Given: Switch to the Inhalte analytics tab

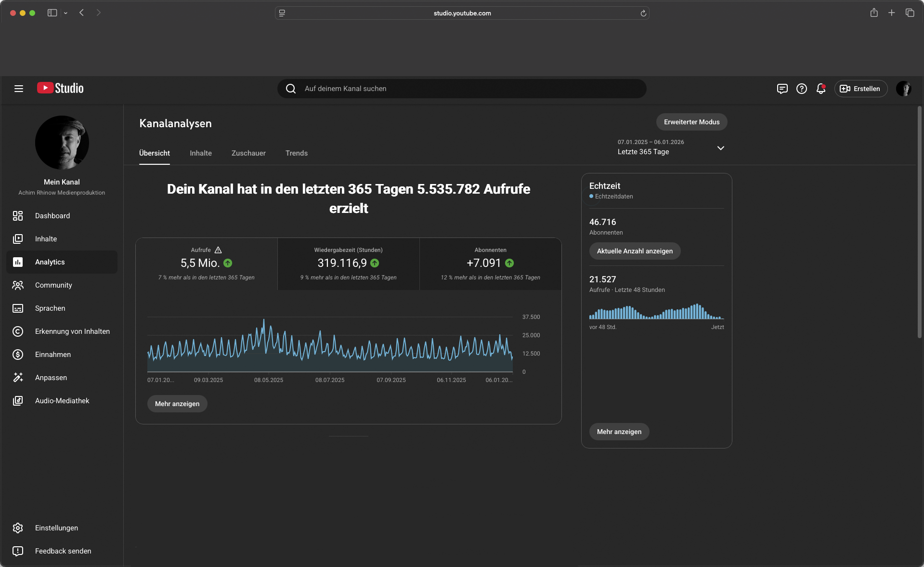Looking at the screenshot, I should pos(200,153).
